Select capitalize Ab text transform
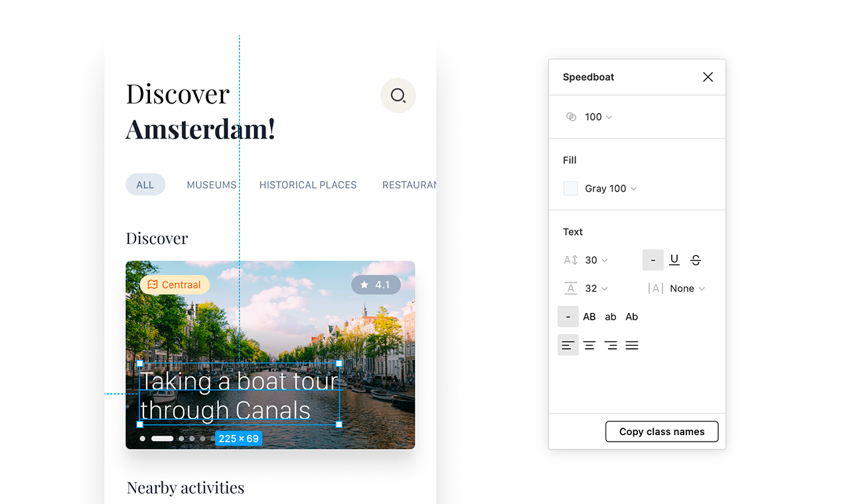This screenshot has width=843, height=504. point(631,316)
